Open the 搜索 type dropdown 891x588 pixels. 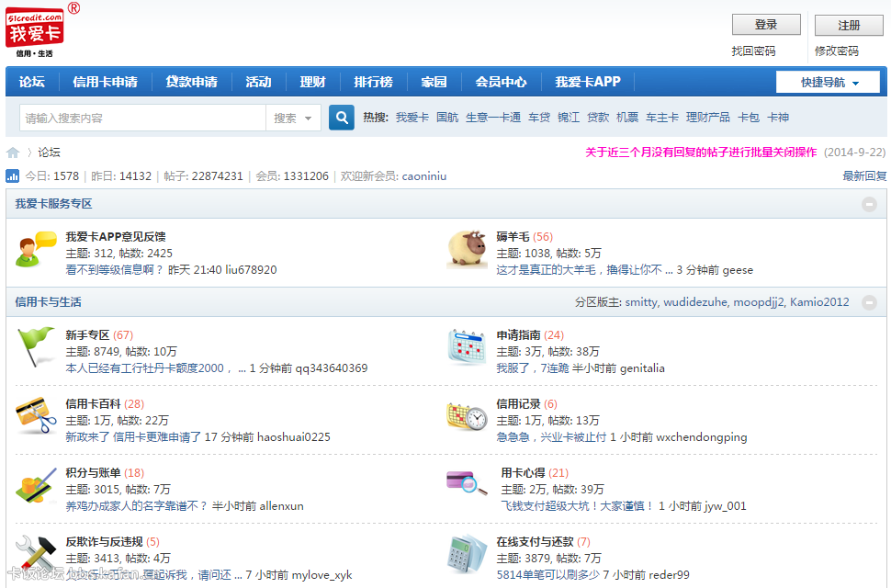point(293,119)
